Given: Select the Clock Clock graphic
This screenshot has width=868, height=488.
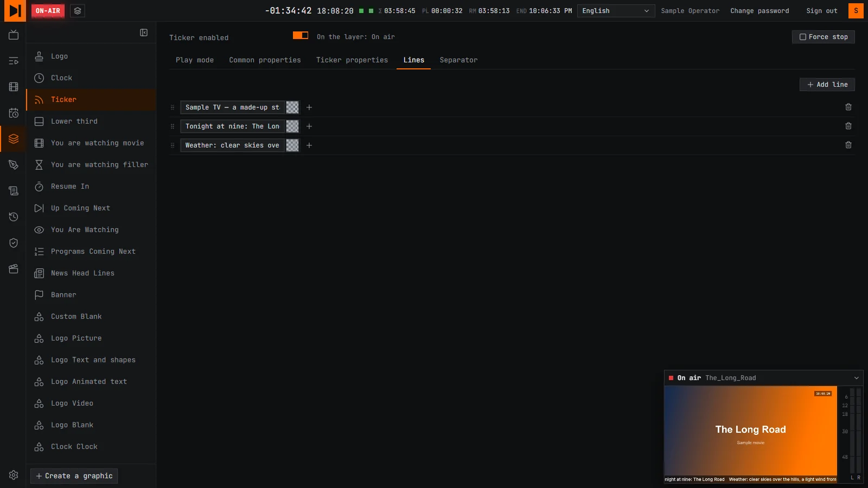Looking at the screenshot, I should tap(91, 447).
